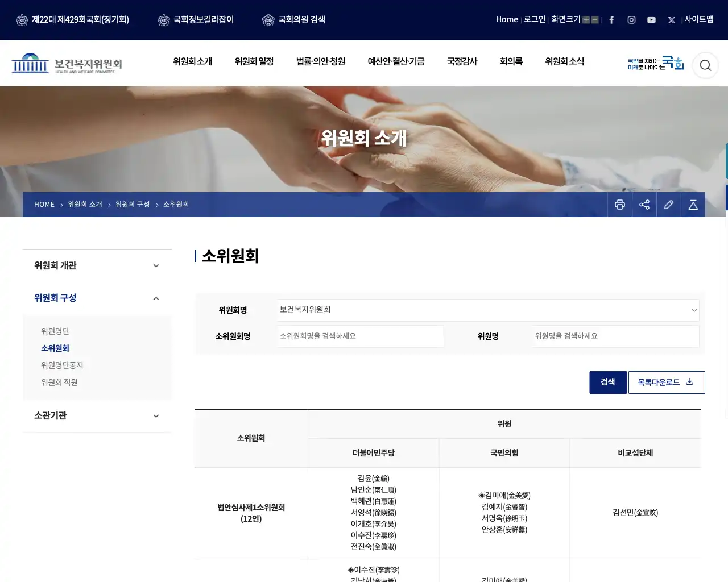
Task: Open the 국정감사 main menu
Action: tap(462, 61)
